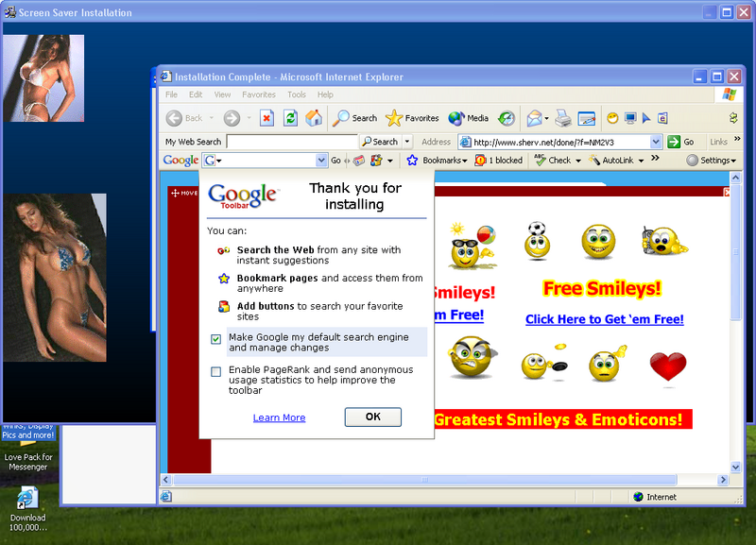The image size is (756, 545).
Task: Open the Favorites star in IE toolbar
Action: coord(412,118)
